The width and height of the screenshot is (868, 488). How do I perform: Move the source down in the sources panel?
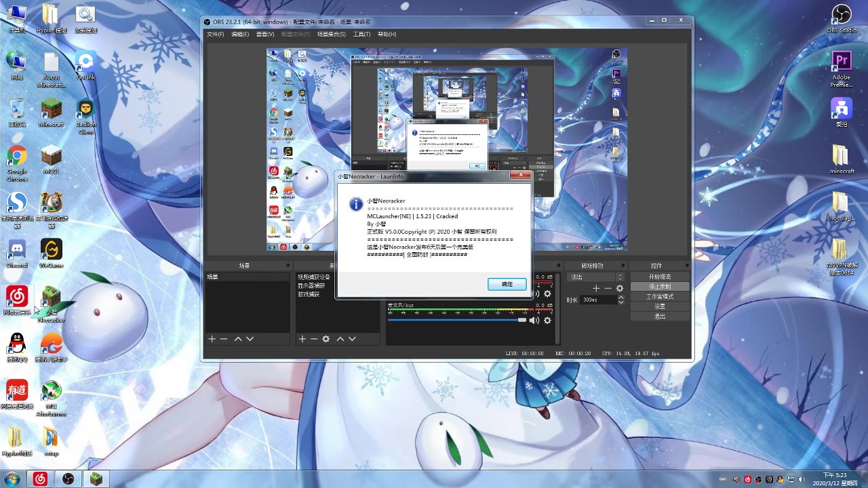(352, 339)
